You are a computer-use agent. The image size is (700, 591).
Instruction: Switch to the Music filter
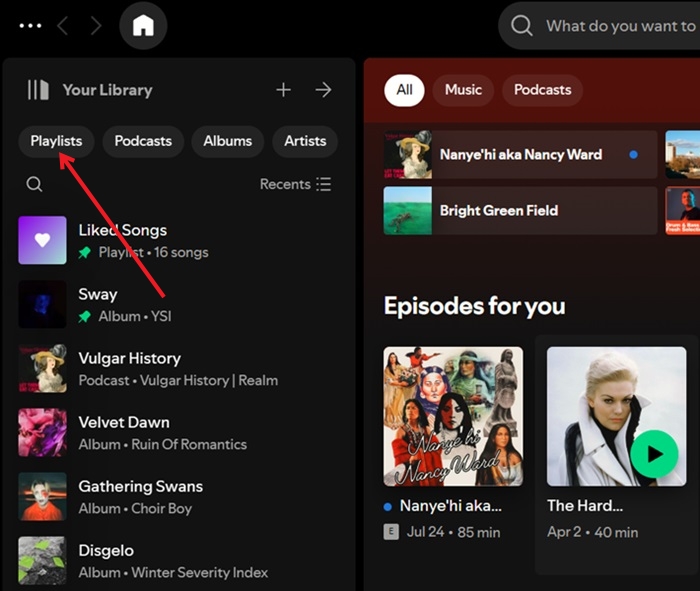(x=463, y=90)
